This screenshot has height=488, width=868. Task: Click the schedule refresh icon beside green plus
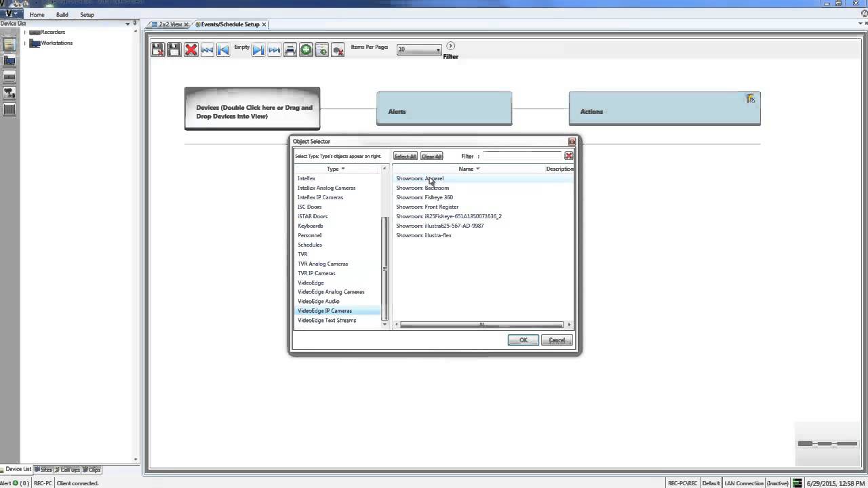pyautogui.click(x=322, y=49)
